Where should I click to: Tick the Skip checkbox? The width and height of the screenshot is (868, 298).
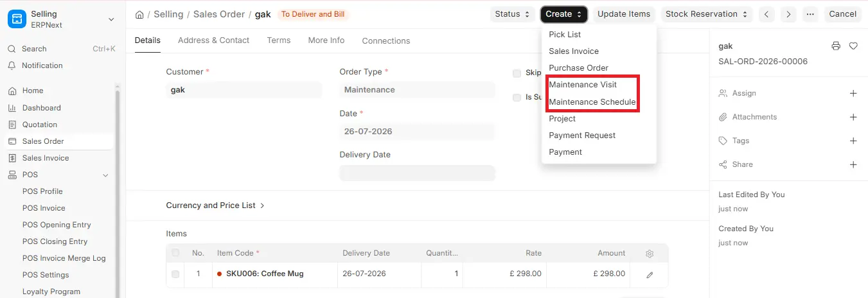[x=517, y=73]
